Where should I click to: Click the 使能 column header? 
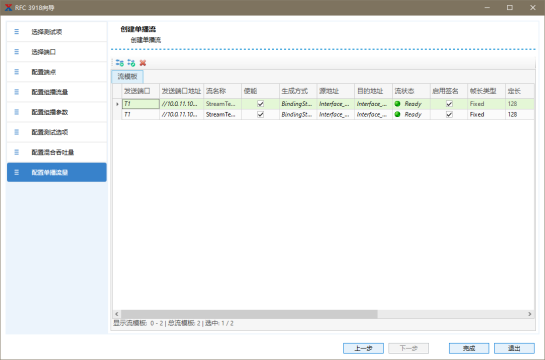pos(260,91)
